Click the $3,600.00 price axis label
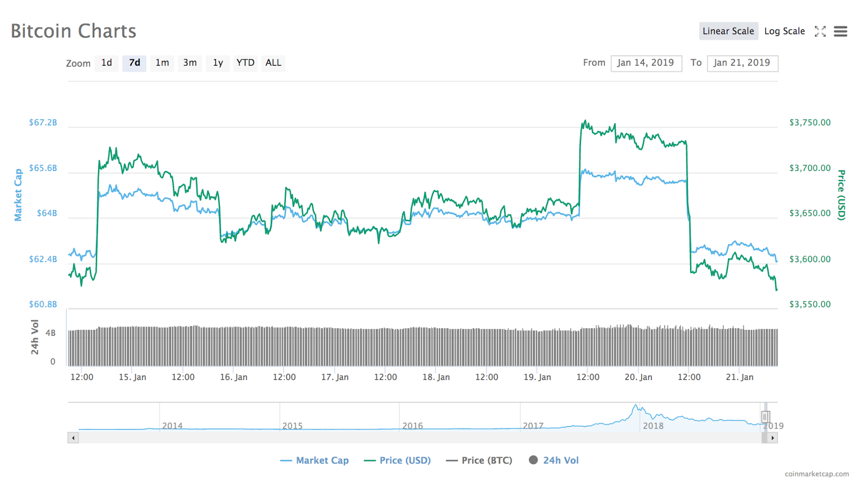868x482 pixels. 810,259
